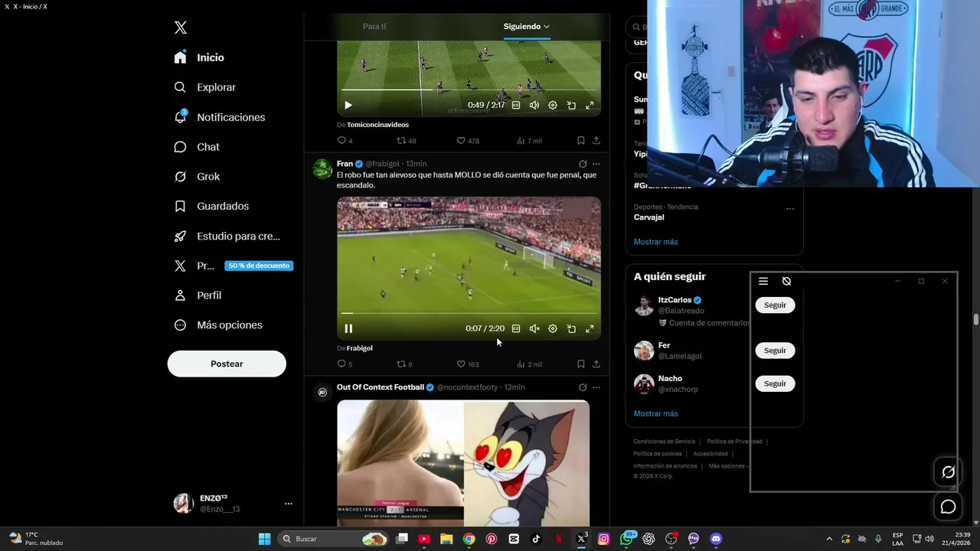This screenshot has width=980, height=551.
Task: Open the Tom cat meme image
Action: point(526,463)
